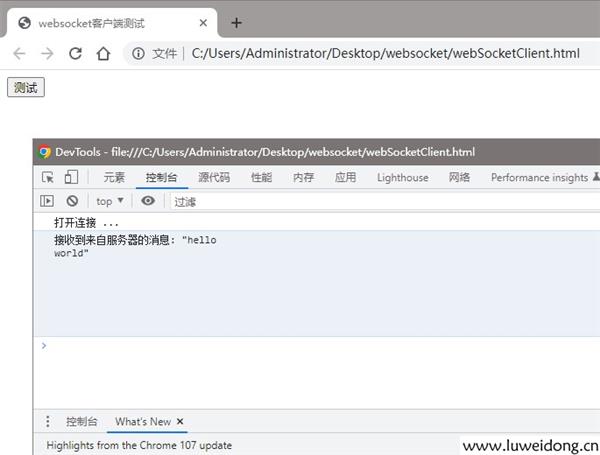This screenshot has width=600, height=455.
Task: Clear the console with the ban icon
Action: 72,201
